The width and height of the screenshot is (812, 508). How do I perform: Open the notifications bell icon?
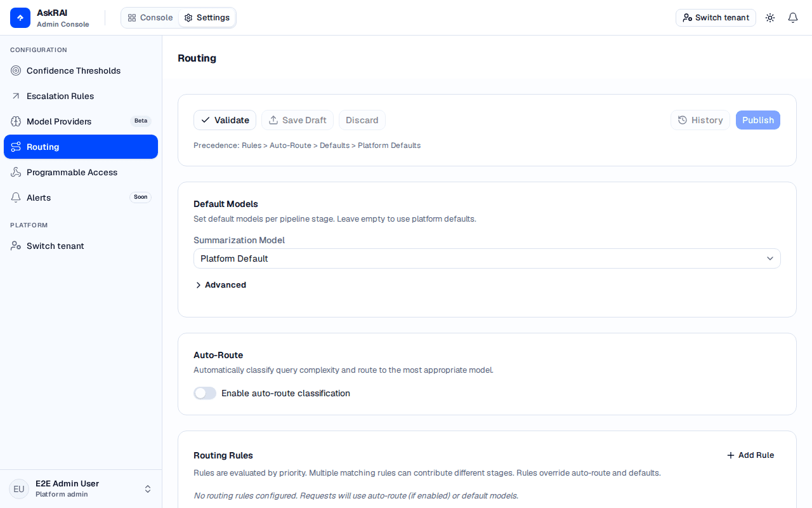pyautogui.click(x=793, y=18)
